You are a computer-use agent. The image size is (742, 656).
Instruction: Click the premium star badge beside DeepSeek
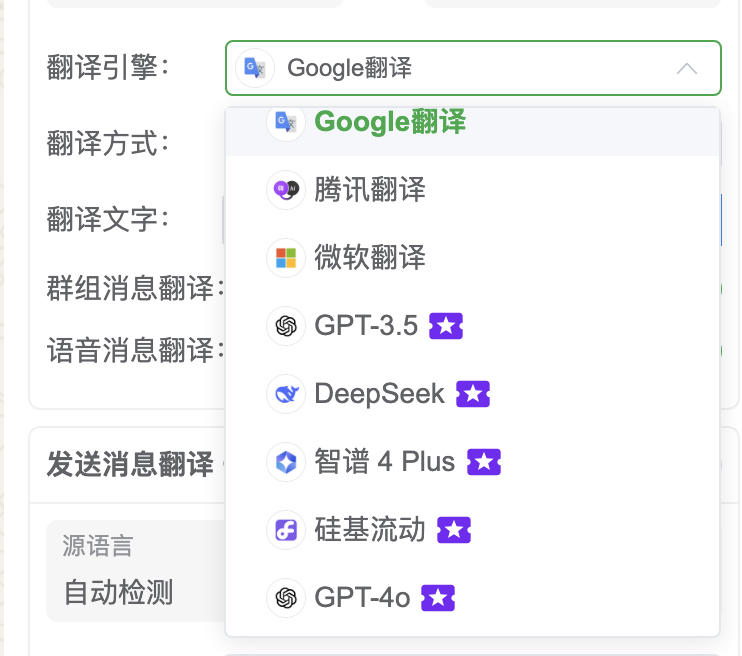click(473, 394)
